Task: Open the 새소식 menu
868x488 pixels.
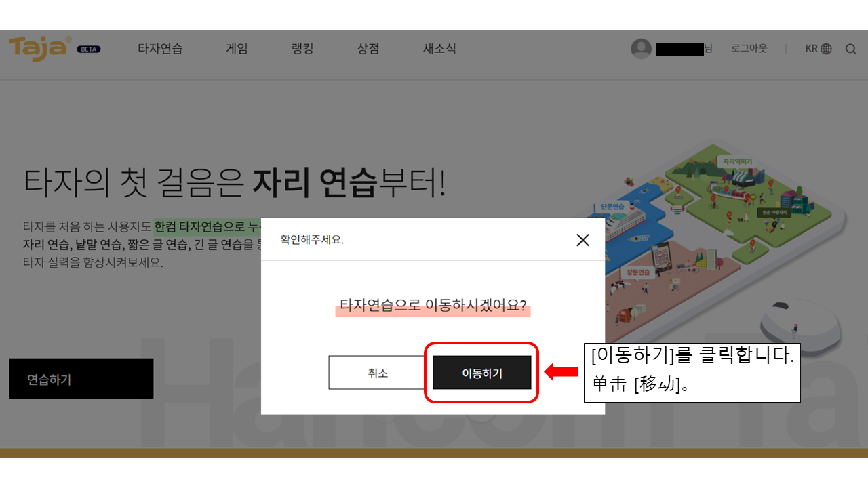Action: click(439, 49)
